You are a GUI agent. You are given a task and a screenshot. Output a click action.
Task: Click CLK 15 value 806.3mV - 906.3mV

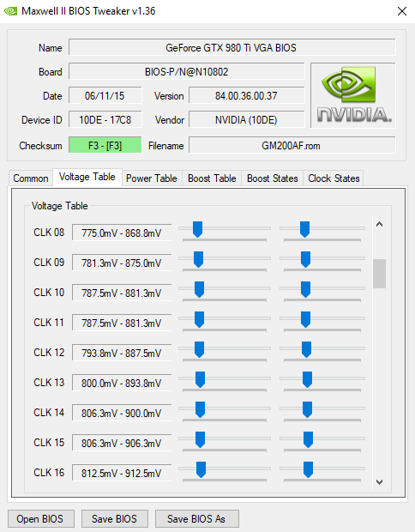click(122, 443)
